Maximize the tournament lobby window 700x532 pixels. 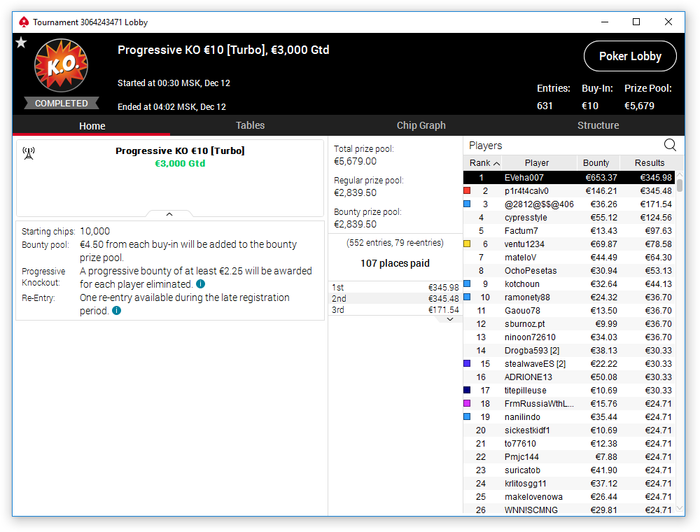tap(636, 21)
